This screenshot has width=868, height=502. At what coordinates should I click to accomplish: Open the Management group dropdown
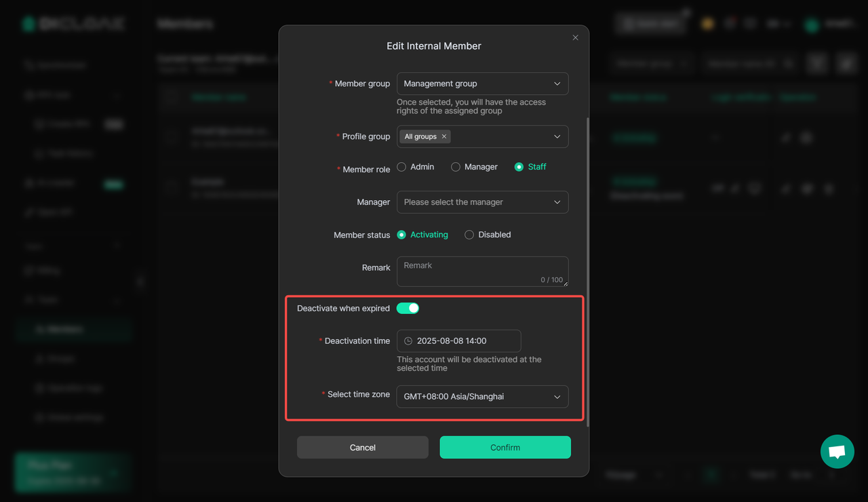(483, 83)
